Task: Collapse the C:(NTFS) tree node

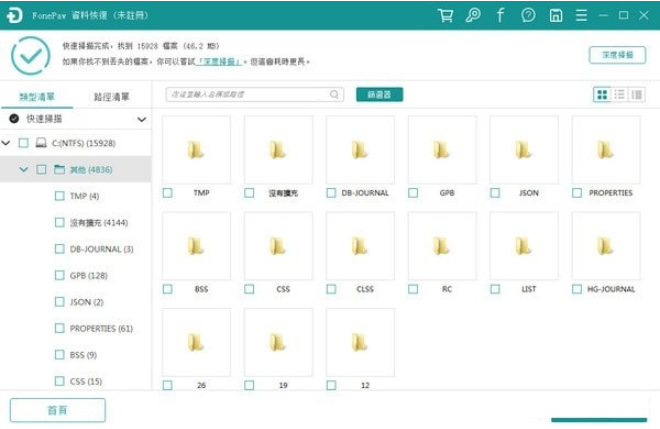Action: click(6, 143)
